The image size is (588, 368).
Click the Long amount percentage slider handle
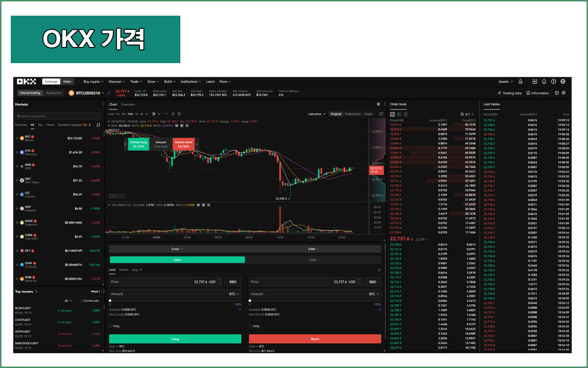pyautogui.click(x=110, y=301)
